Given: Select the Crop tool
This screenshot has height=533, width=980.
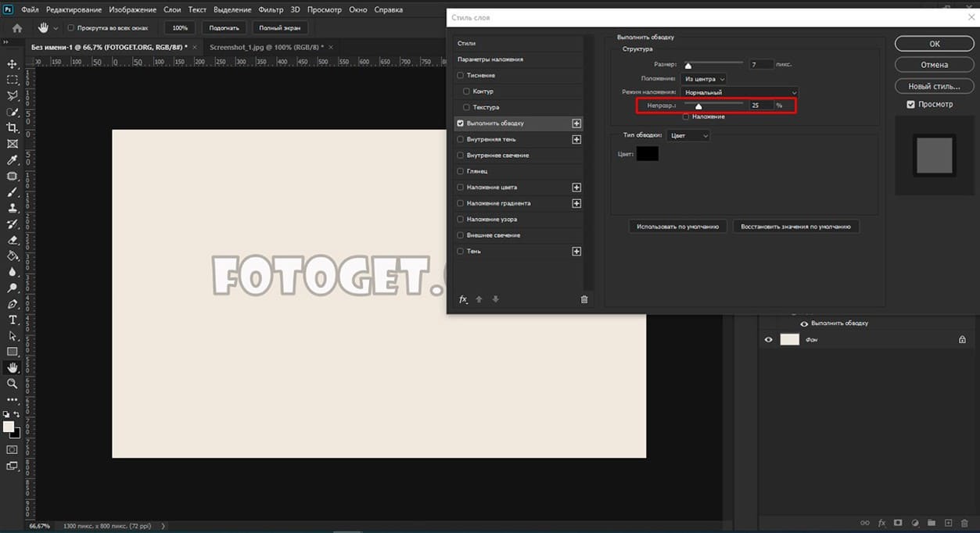Looking at the screenshot, I should click(13, 127).
